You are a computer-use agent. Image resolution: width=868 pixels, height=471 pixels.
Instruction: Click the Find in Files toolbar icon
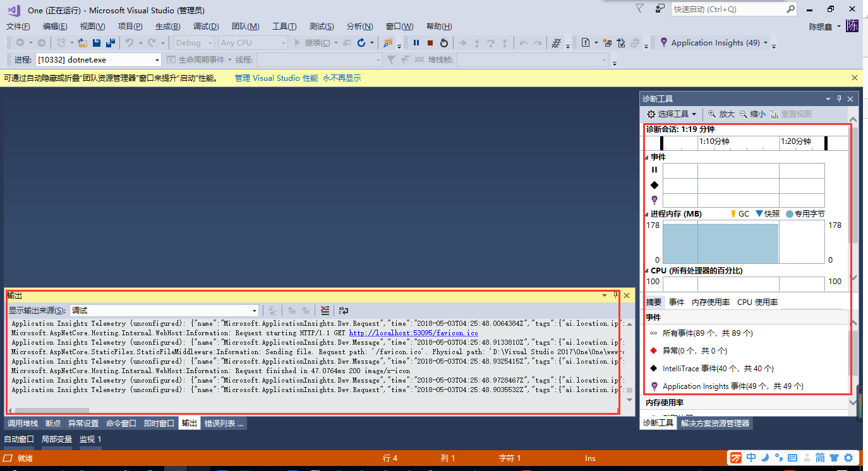tap(388, 43)
